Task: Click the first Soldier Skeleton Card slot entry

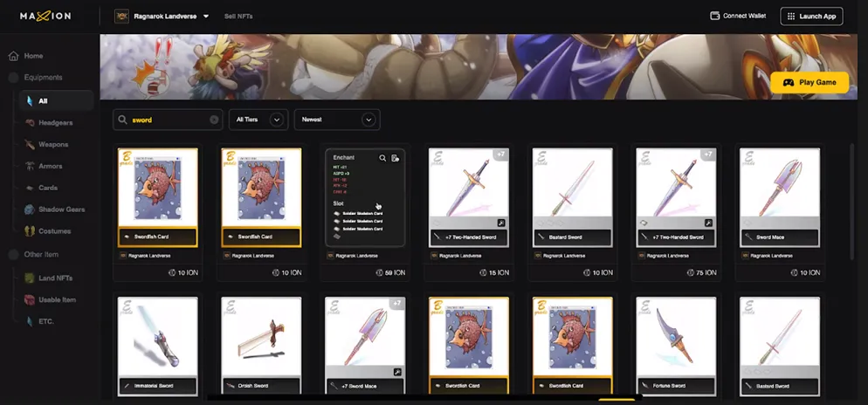Action: (x=358, y=213)
